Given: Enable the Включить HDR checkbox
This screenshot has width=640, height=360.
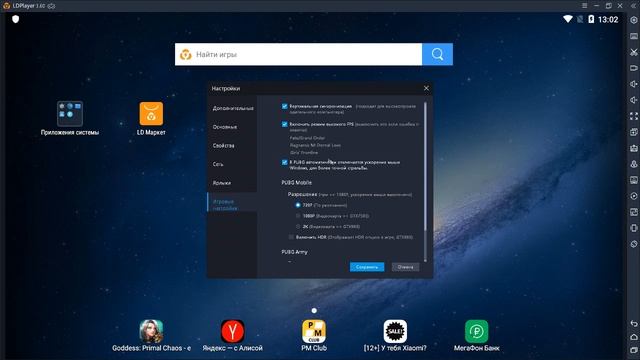Looking at the screenshot, I should click(x=291, y=237).
